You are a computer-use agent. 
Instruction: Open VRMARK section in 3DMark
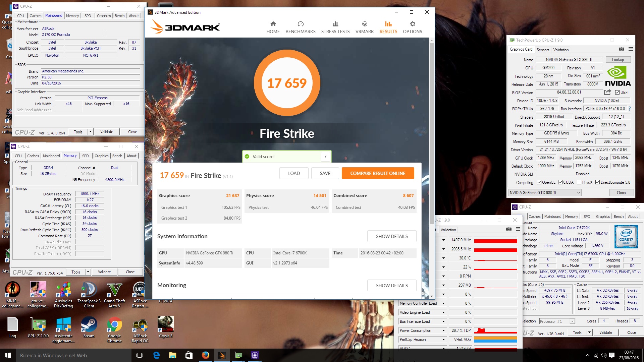365,27
